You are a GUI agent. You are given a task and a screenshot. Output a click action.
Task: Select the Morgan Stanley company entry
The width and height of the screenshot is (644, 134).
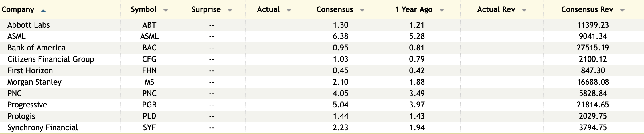pyautogui.click(x=35, y=82)
